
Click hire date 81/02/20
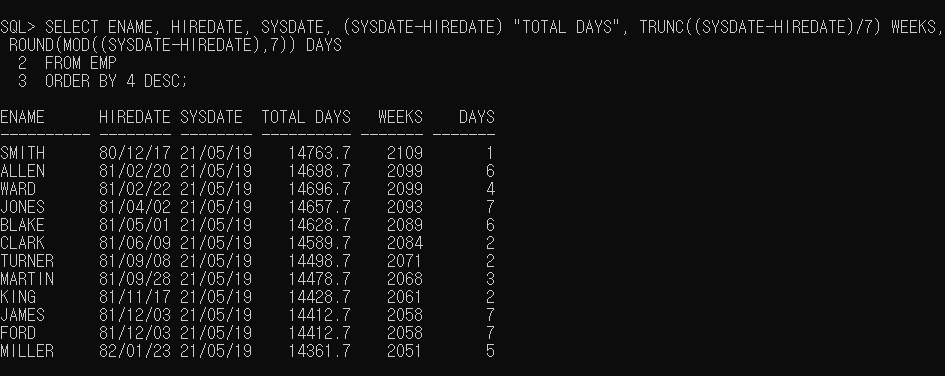pyautogui.click(x=135, y=171)
